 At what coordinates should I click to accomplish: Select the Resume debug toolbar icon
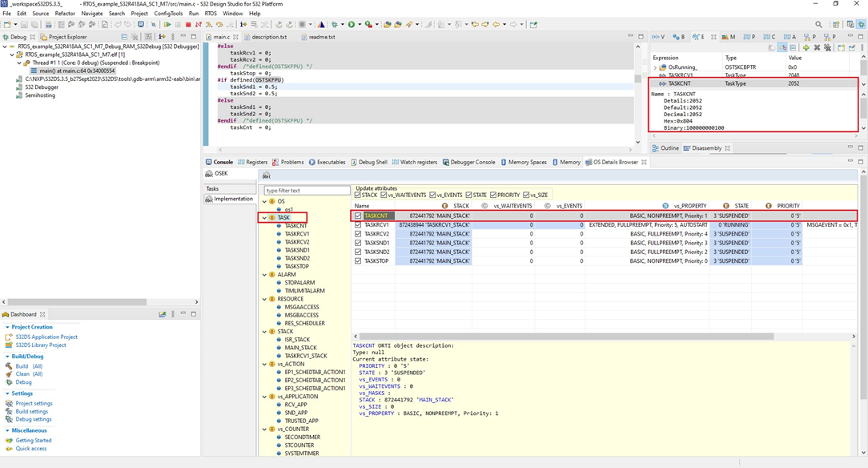click(x=167, y=25)
